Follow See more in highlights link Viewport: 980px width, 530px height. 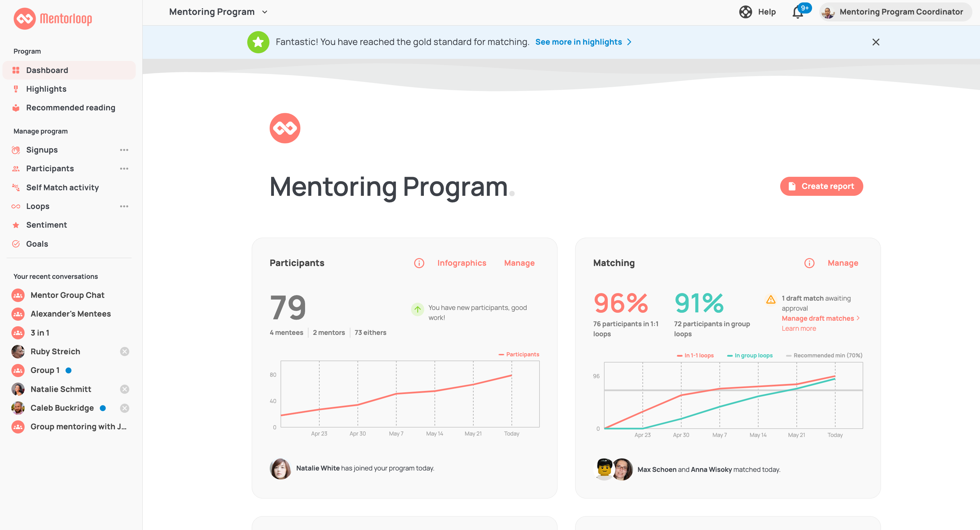click(583, 42)
